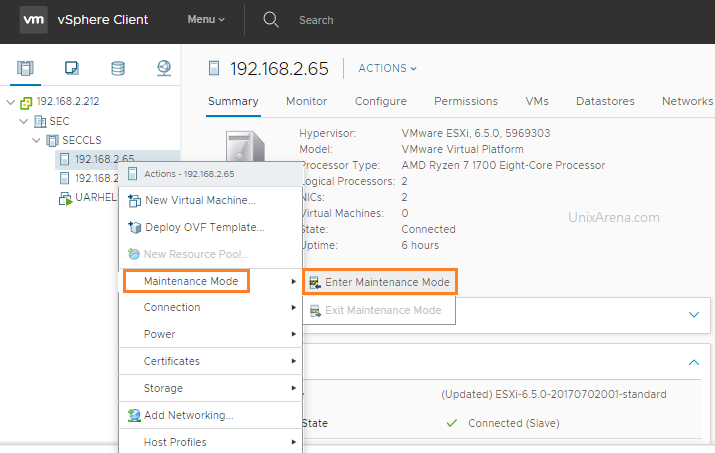This screenshot has width=715, height=453.
Task: Open the Hosts and Clusters inventory view
Action: [x=26, y=68]
